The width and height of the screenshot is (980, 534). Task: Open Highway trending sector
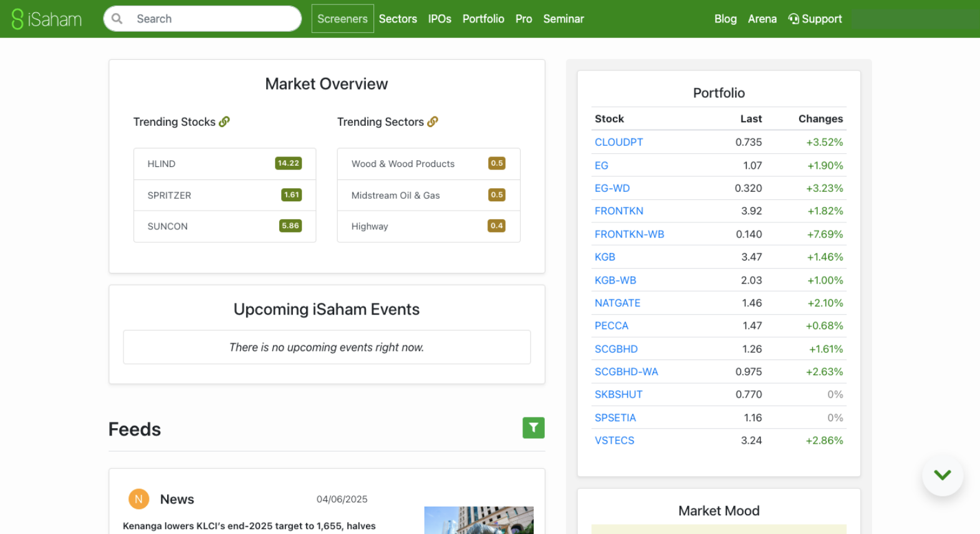click(428, 226)
